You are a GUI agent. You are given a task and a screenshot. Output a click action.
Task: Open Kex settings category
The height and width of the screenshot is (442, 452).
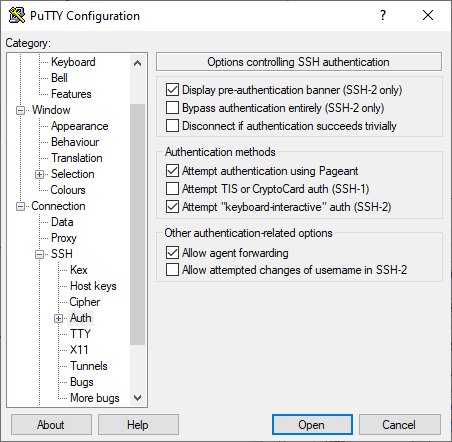pos(79,270)
